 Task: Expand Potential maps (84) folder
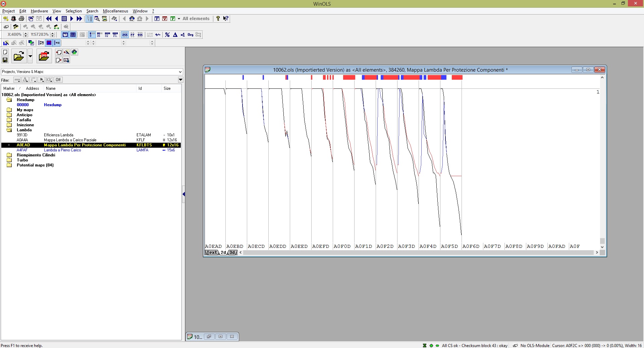[x=9, y=165]
